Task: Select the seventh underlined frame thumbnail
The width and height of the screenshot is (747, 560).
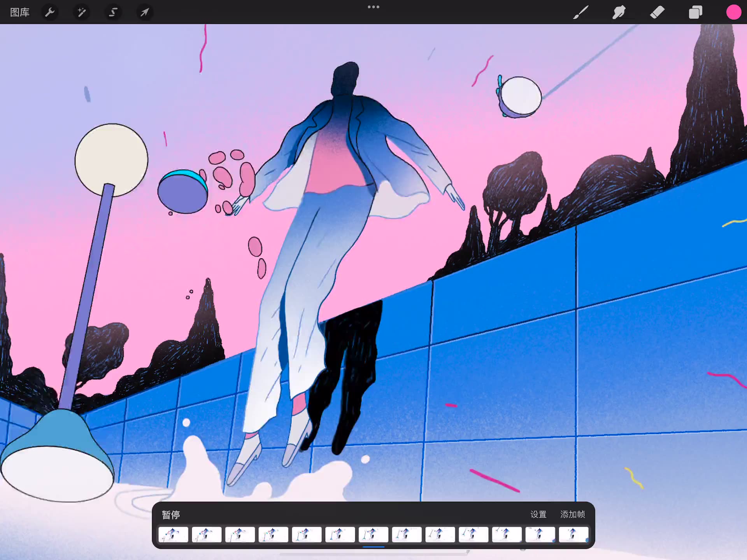Action: point(373,535)
